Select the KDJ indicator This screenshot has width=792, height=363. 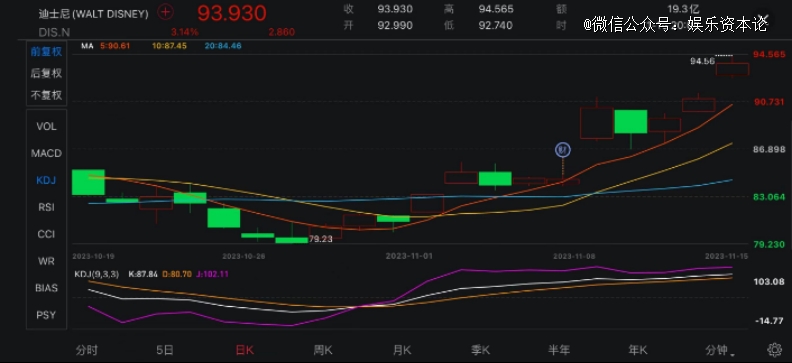pyautogui.click(x=46, y=180)
